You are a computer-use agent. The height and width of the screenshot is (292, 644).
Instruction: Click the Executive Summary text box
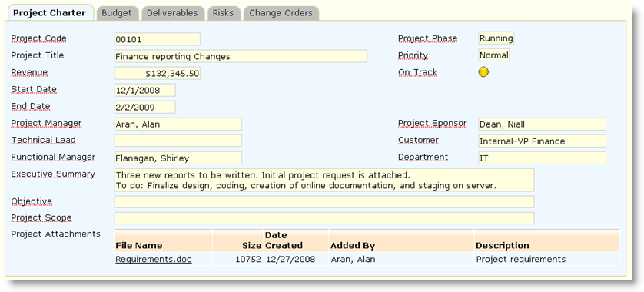(x=324, y=180)
